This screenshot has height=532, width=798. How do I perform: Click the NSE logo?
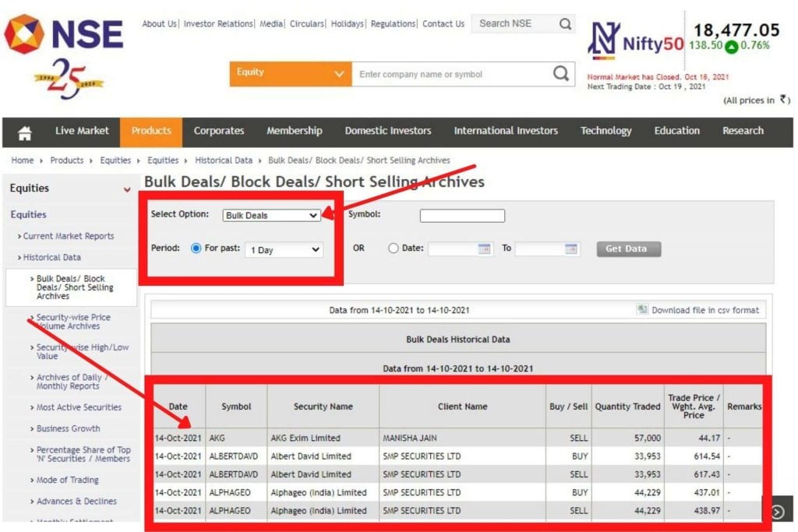tap(64, 33)
